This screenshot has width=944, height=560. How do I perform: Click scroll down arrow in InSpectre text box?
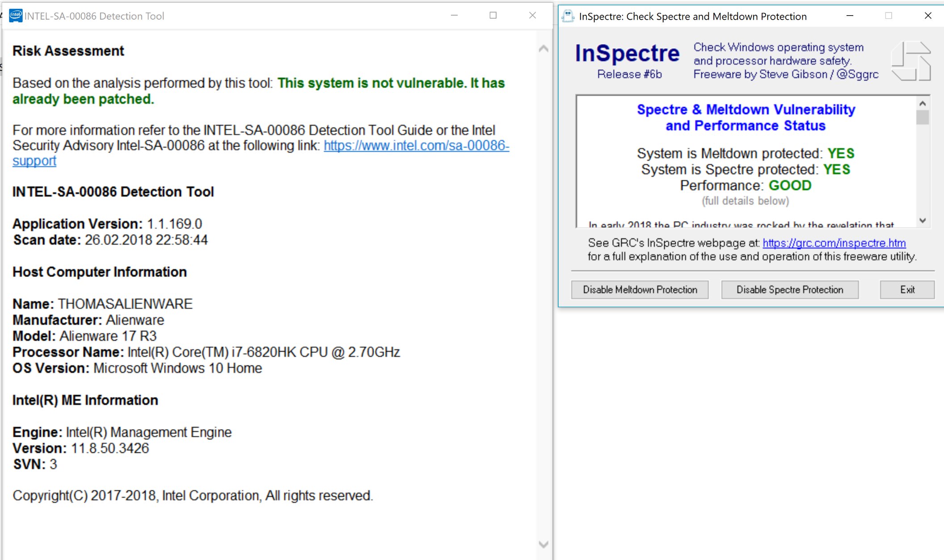[x=923, y=220]
